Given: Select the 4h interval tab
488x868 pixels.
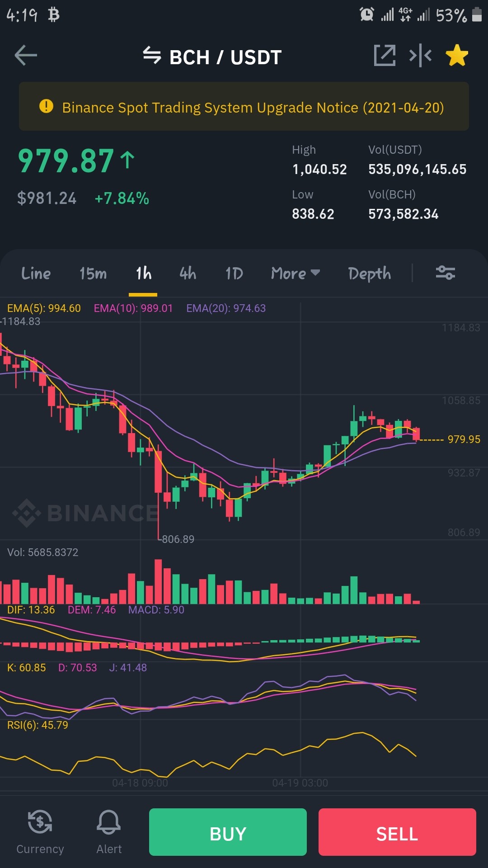Looking at the screenshot, I should 188,273.
